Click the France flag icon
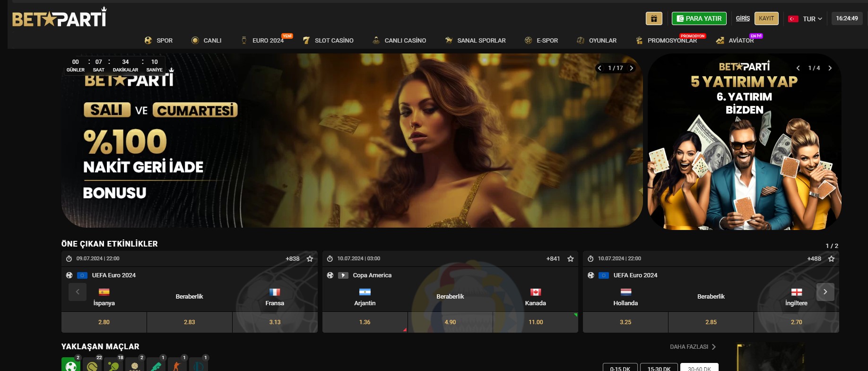The width and height of the screenshot is (868, 371). pos(275,292)
